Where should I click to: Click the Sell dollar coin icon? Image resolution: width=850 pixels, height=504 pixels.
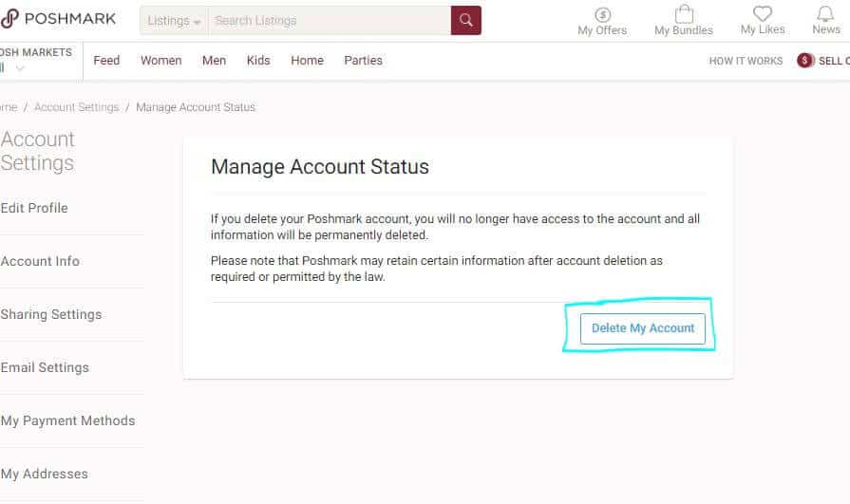coord(805,61)
